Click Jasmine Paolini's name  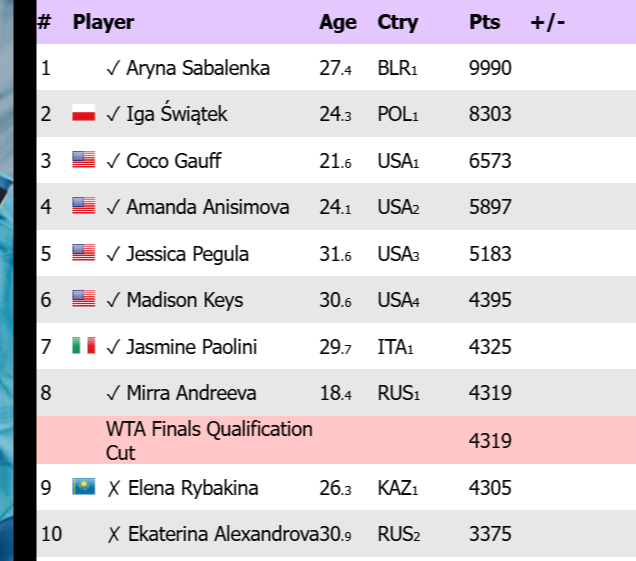(191, 347)
